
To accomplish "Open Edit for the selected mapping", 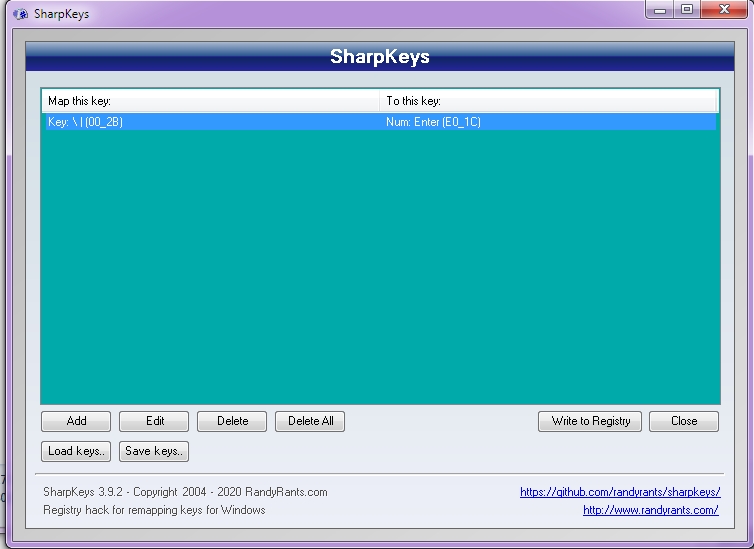I will click(x=154, y=421).
